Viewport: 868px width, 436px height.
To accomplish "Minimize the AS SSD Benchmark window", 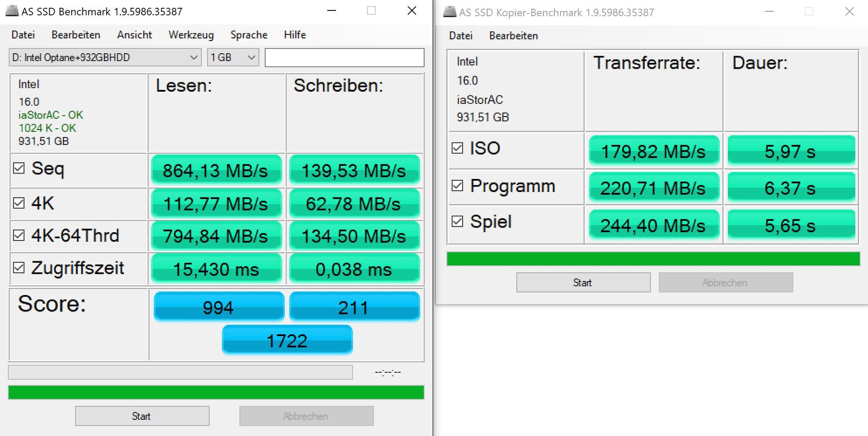I will click(x=331, y=11).
